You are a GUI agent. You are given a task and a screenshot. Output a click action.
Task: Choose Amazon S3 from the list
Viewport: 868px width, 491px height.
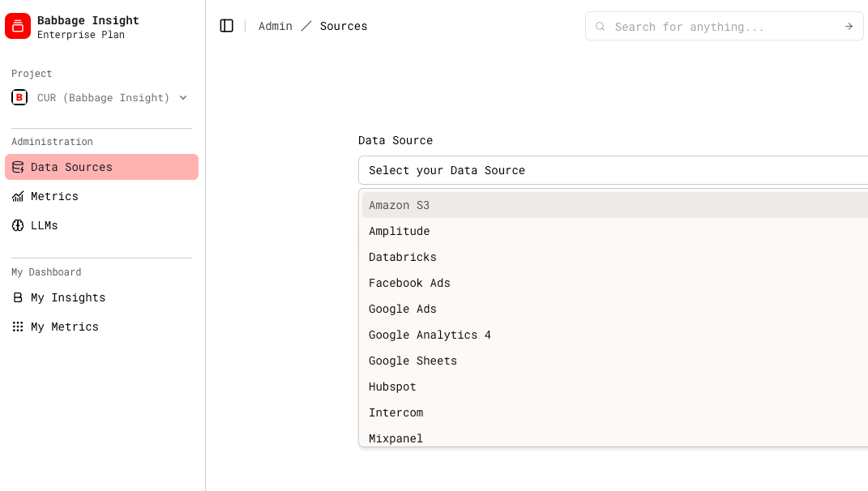(x=615, y=205)
